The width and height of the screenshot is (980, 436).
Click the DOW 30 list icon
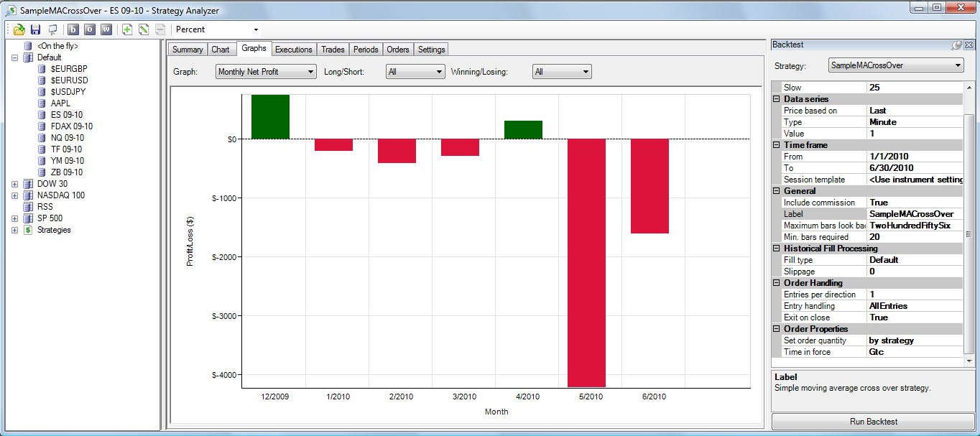(x=28, y=184)
